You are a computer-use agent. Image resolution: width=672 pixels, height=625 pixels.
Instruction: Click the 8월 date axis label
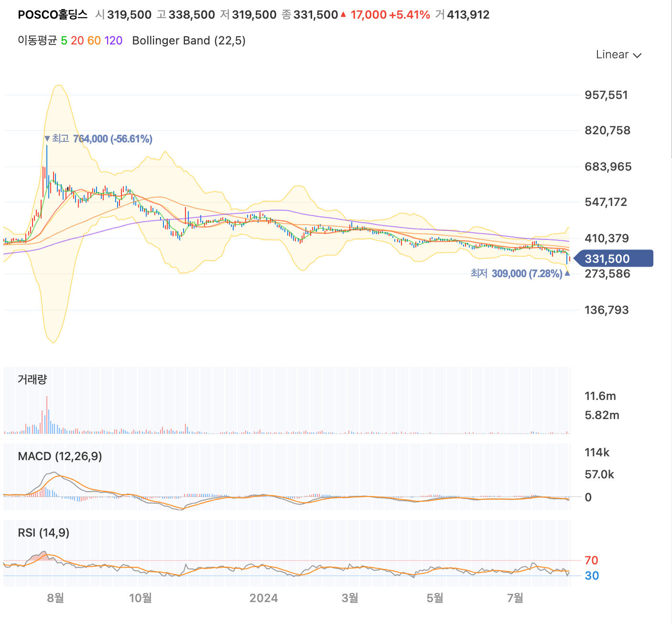[55, 598]
